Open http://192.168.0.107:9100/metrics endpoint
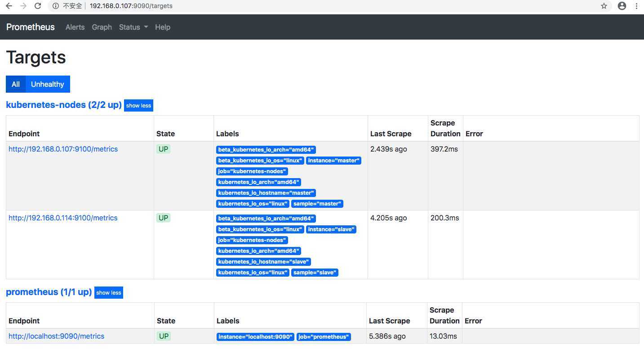Image resolution: width=644 pixels, height=354 pixels. coord(63,149)
